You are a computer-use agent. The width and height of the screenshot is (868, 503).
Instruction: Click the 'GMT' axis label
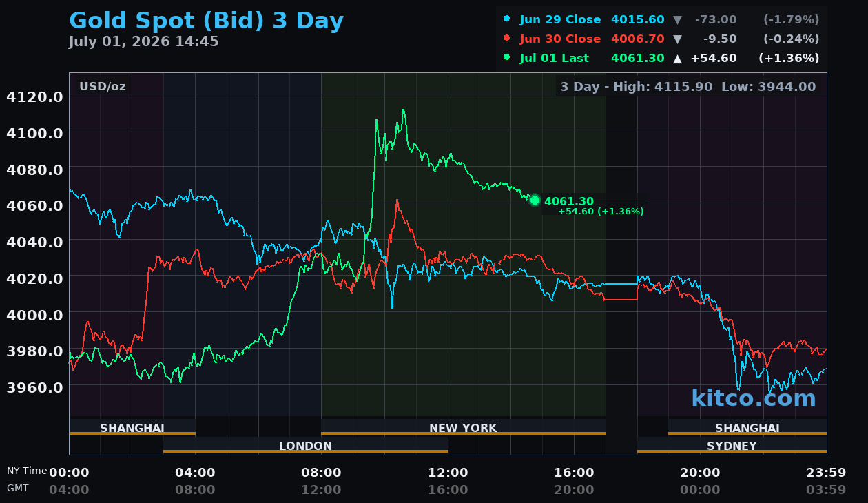(x=18, y=488)
